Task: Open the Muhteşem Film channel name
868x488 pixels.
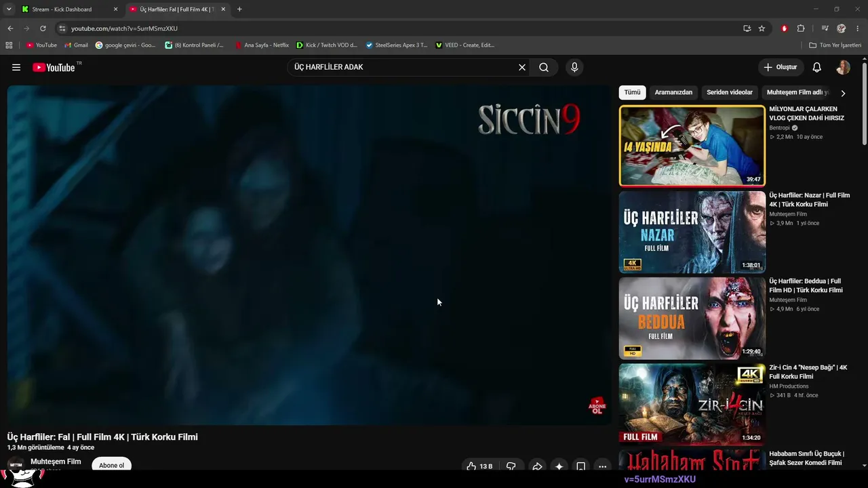Action: click(x=56, y=462)
